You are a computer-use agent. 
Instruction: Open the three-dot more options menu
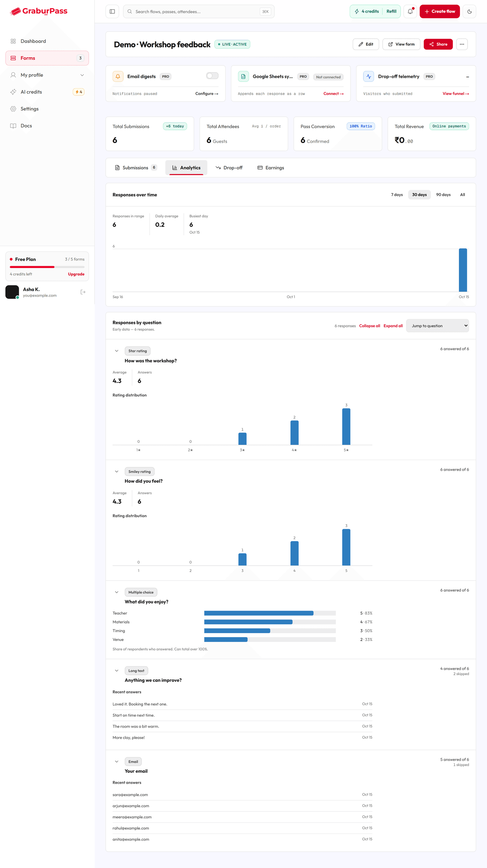[462, 44]
